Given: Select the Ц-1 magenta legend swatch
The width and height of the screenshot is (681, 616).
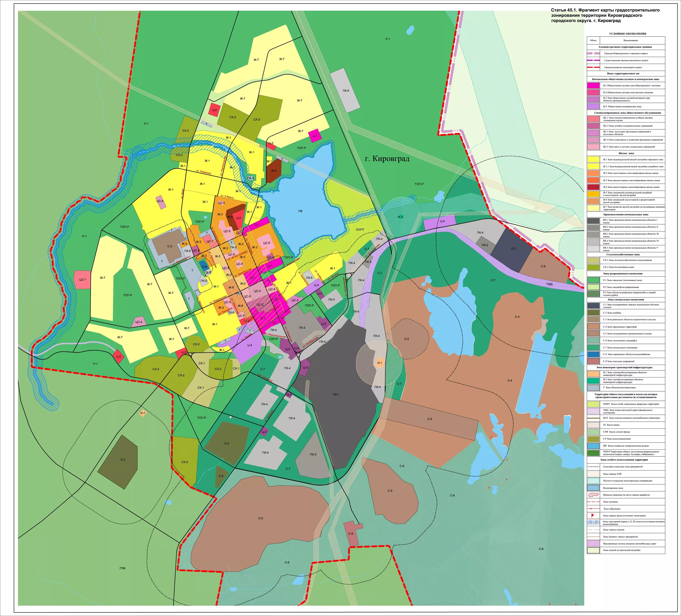Looking at the screenshot, I should [x=593, y=85].
